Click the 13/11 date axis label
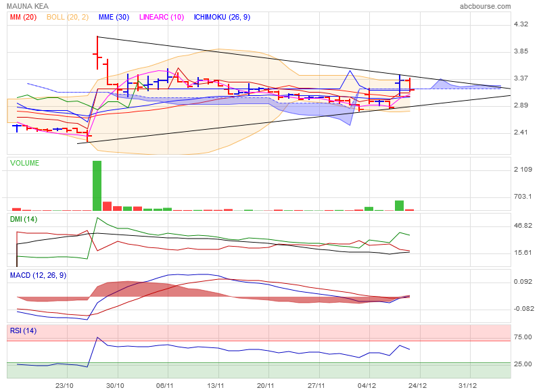The width and height of the screenshot is (541, 392). [x=215, y=385]
